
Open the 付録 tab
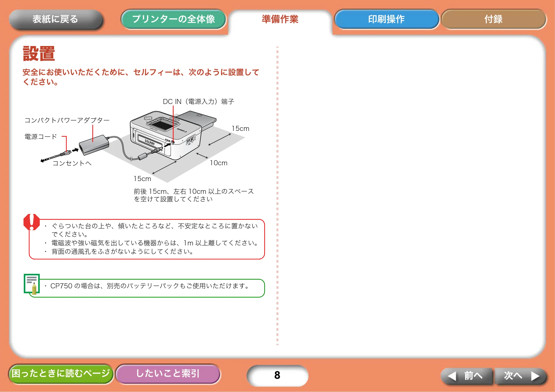[x=493, y=19]
